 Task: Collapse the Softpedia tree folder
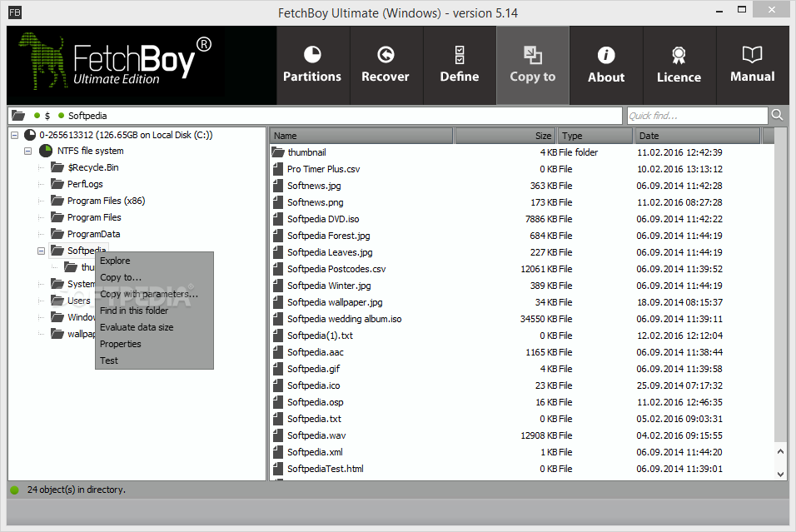click(x=41, y=251)
